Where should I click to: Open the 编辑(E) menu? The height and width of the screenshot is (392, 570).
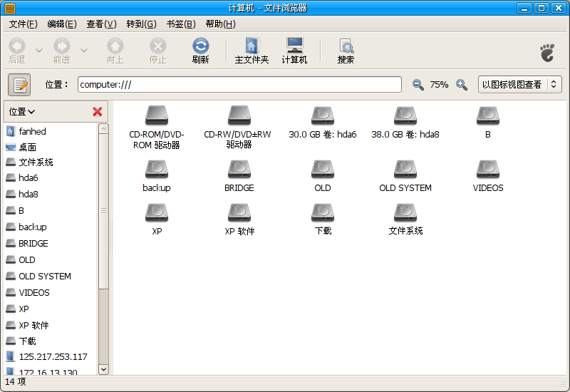[x=62, y=24]
